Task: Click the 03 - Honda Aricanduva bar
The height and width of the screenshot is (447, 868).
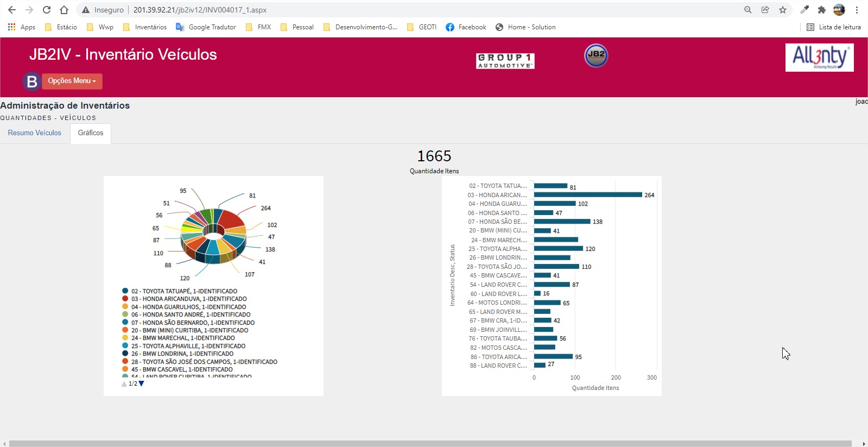Action: [587, 194]
